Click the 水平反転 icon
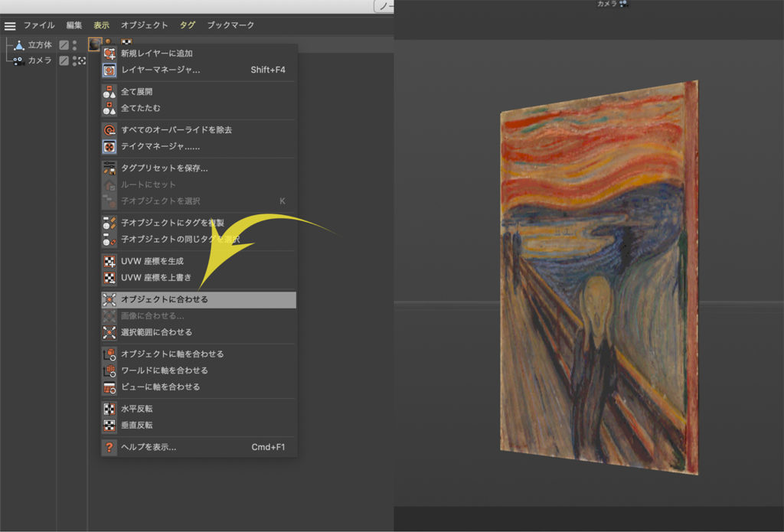Viewport: 784px width, 532px height. (109, 409)
